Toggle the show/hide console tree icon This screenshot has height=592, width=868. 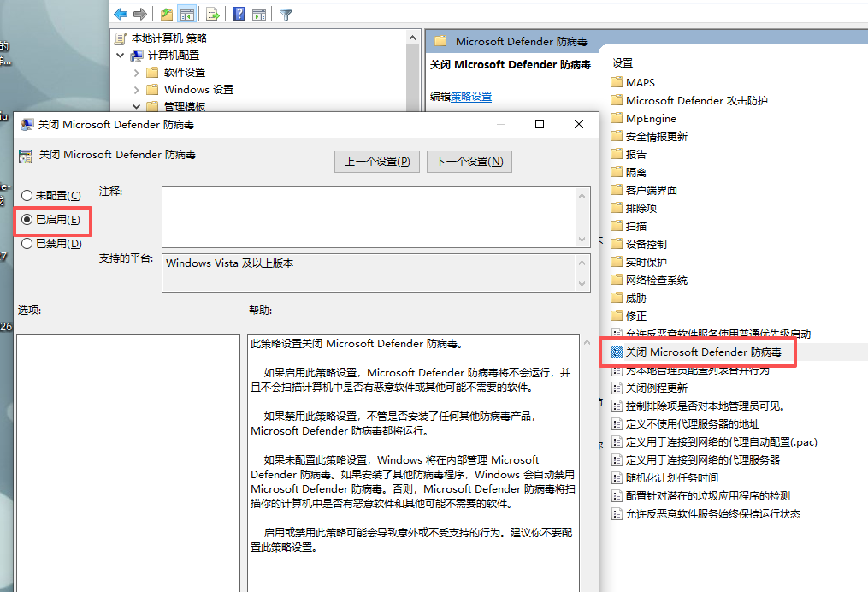tap(187, 15)
